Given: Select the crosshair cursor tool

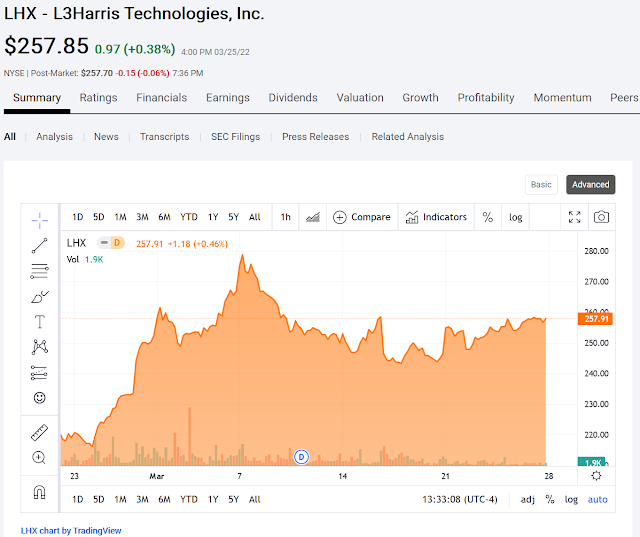Looking at the screenshot, I should pos(39,218).
